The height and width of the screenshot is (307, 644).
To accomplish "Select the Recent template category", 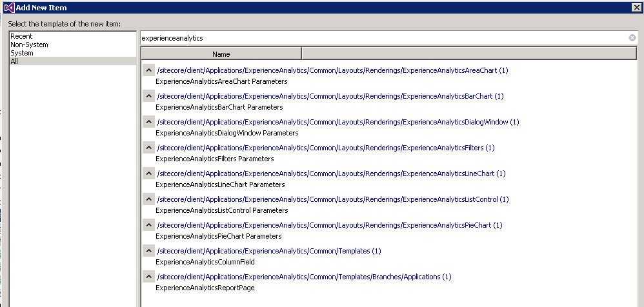I will point(73,36).
